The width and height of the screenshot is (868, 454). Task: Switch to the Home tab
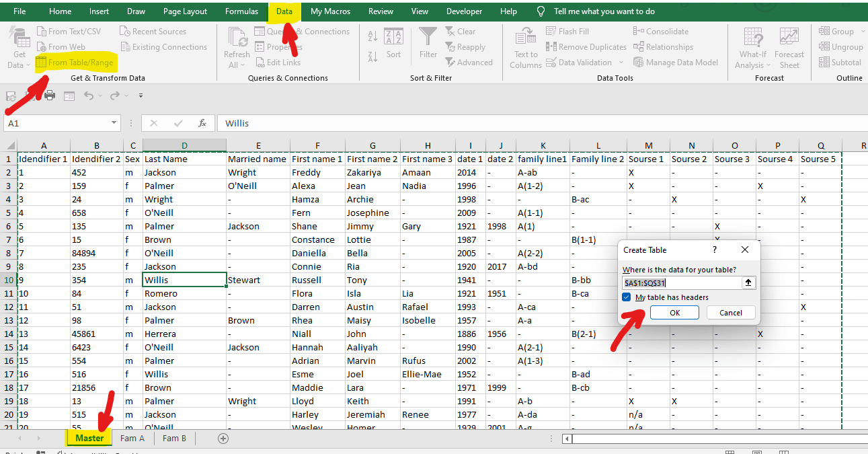point(61,11)
